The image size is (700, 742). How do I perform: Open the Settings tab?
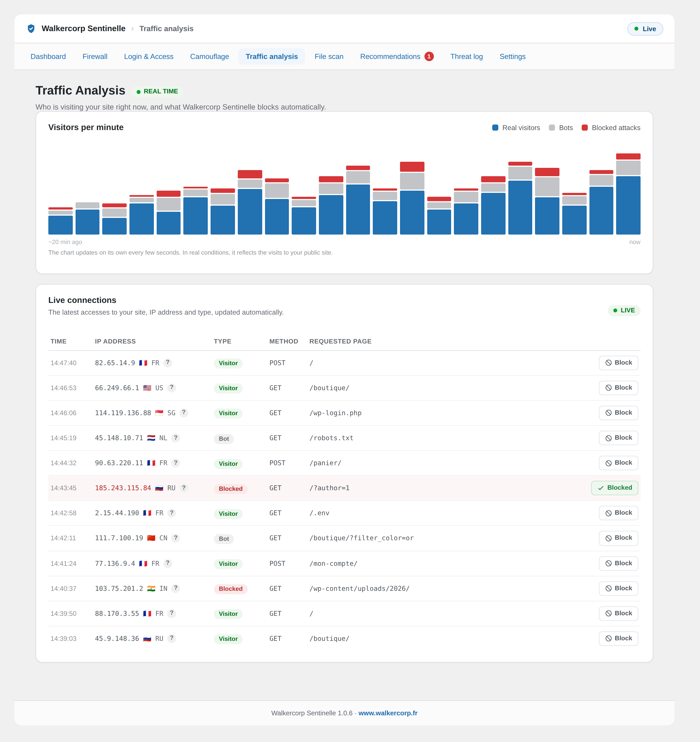pyautogui.click(x=512, y=56)
